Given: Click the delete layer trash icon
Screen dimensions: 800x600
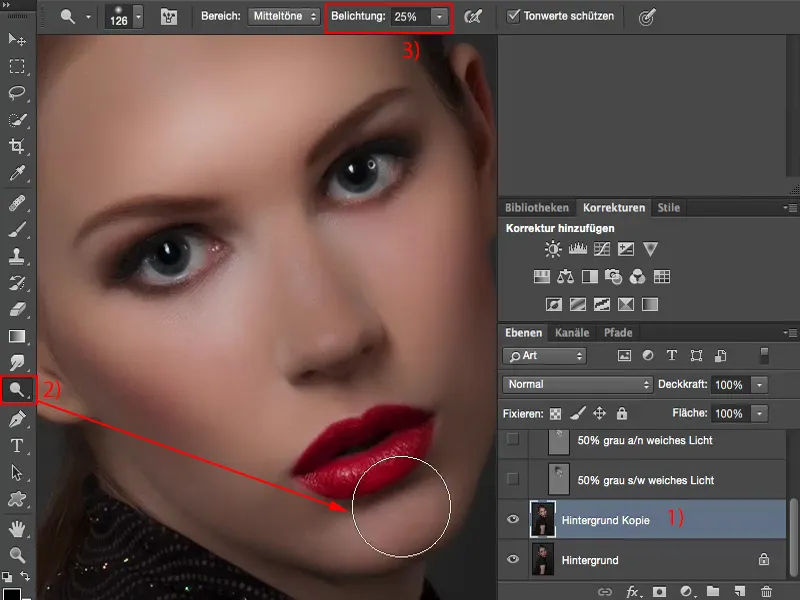Looking at the screenshot, I should 766,592.
